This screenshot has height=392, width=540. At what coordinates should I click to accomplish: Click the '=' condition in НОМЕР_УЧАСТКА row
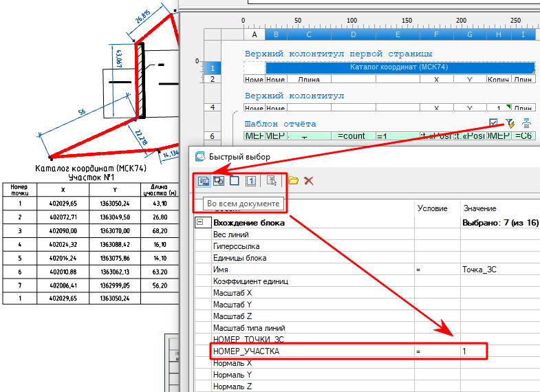(418, 351)
